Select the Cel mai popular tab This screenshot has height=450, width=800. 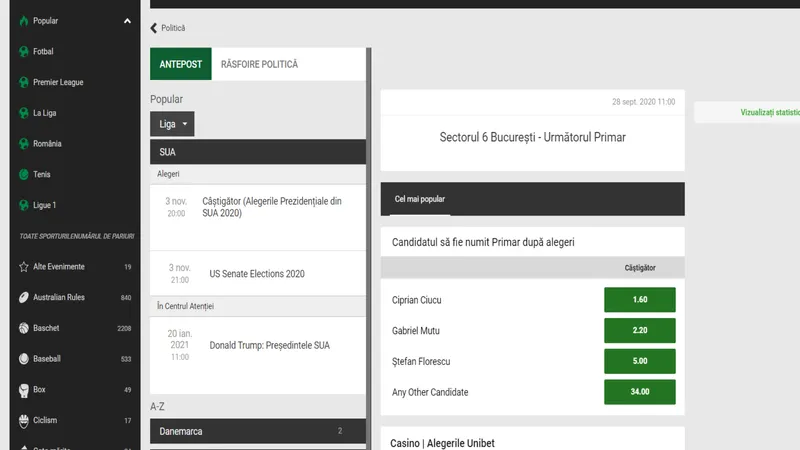[x=418, y=199]
